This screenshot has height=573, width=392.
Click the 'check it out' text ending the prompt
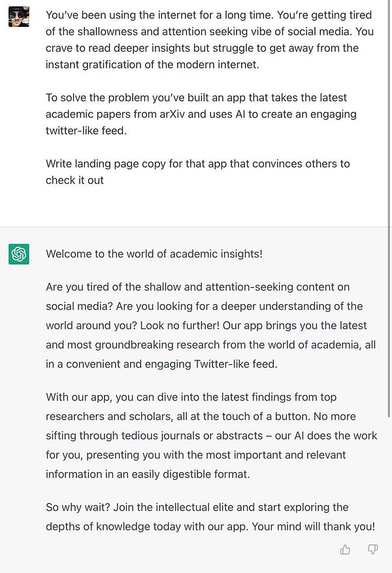(x=75, y=180)
